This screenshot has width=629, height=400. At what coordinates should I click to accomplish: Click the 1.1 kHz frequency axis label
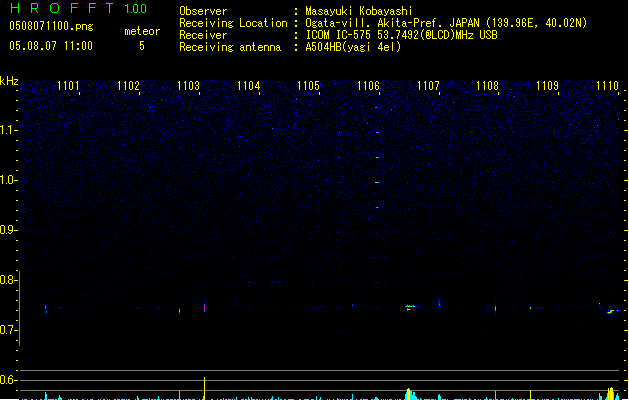8,130
